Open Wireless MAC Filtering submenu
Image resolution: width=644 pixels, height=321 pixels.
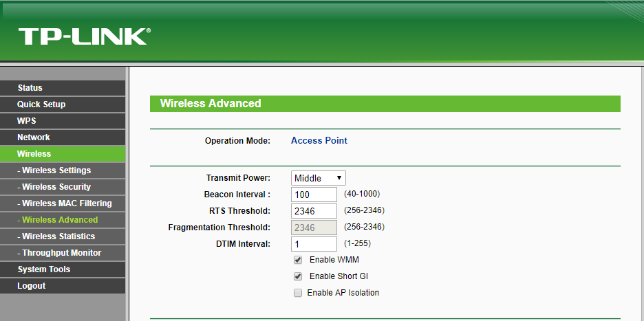pyautogui.click(x=63, y=203)
